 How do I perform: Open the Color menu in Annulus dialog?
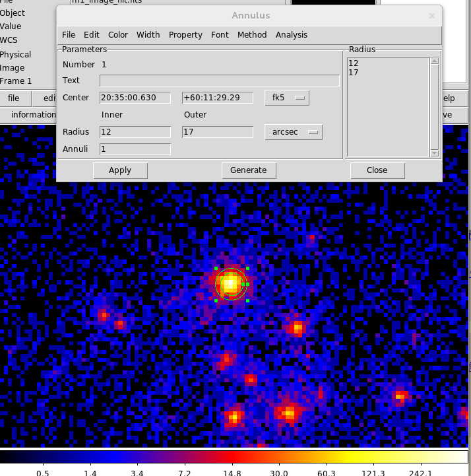(118, 35)
